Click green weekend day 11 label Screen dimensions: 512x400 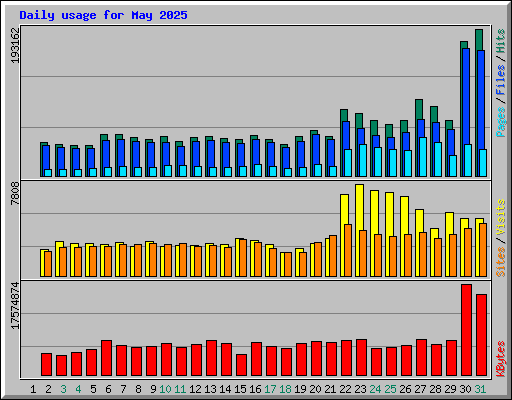click(x=180, y=389)
